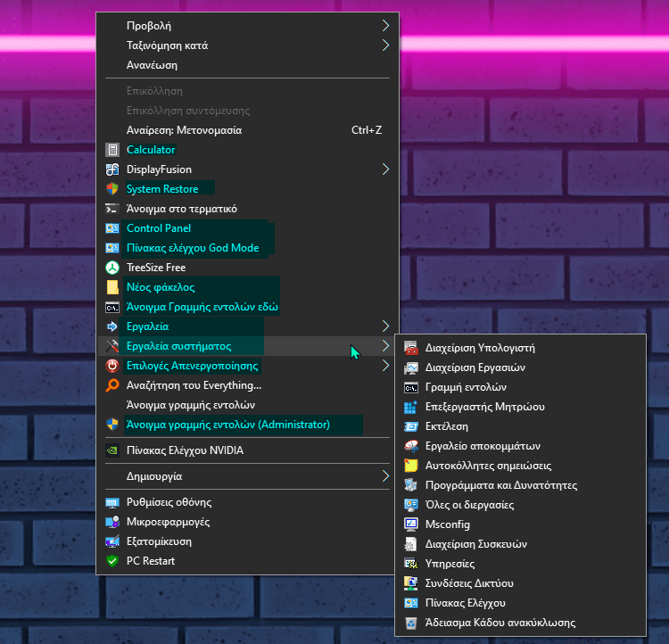Viewport: 669px width, 644px height.
Task: Click the terminal icon beside Άνοιγμα στο τερματικό
Action: click(112, 209)
